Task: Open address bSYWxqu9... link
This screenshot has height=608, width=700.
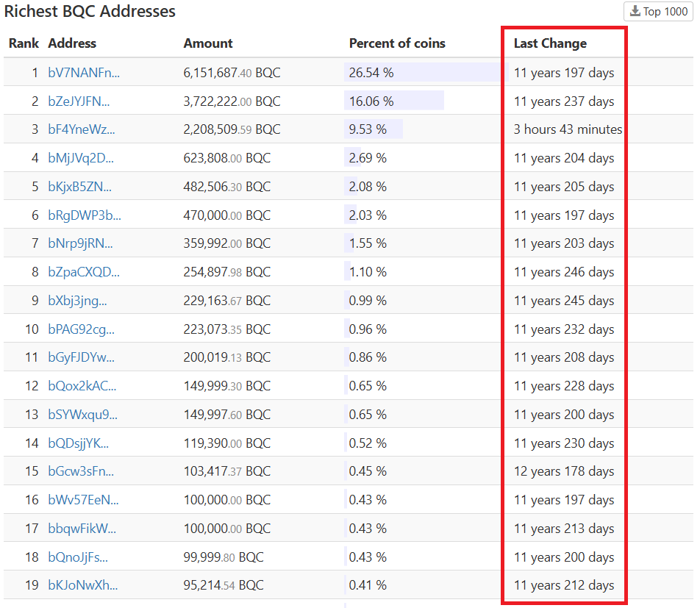Action: click(82, 414)
